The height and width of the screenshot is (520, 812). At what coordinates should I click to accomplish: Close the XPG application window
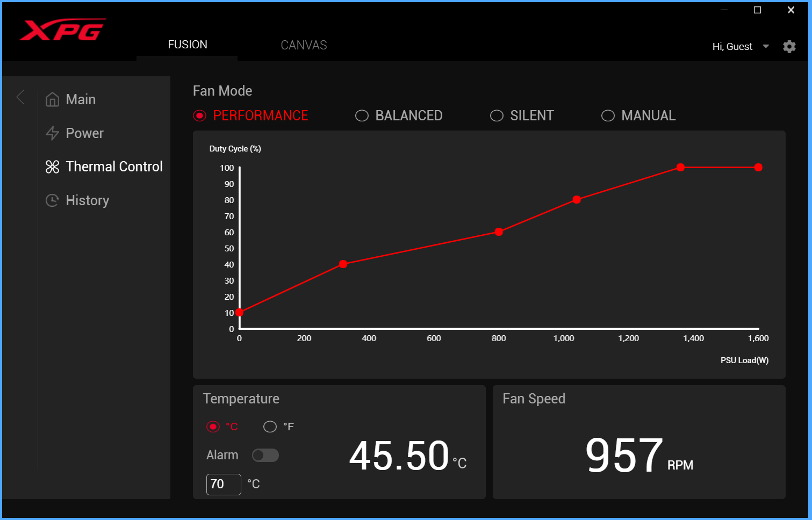coord(791,10)
